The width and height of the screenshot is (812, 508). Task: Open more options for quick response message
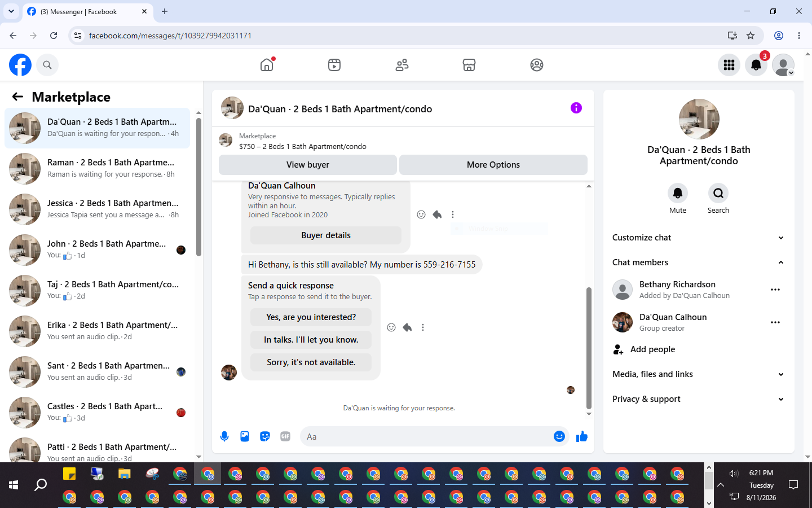[x=423, y=327]
